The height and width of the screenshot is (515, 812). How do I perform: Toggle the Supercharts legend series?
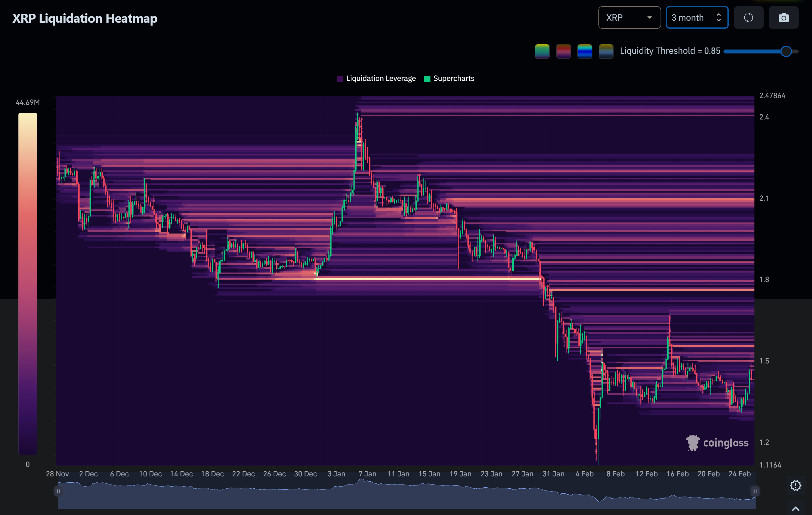click(449, 79)
